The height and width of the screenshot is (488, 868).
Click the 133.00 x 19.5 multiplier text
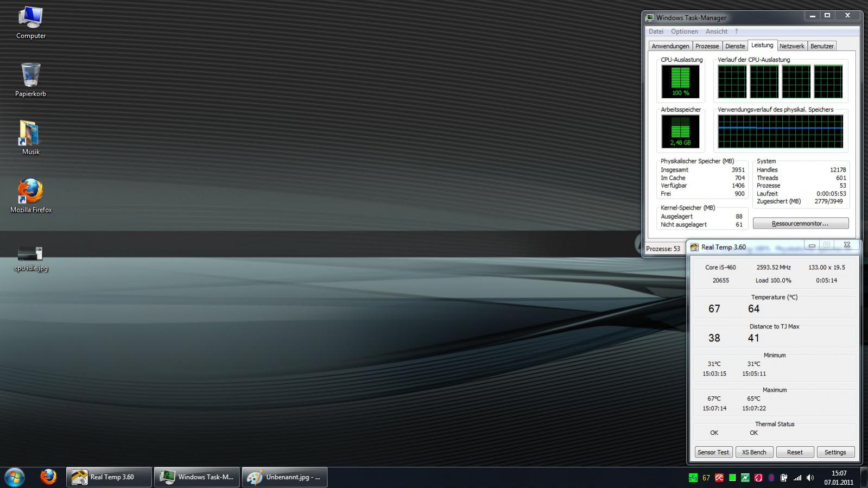(x=827, y=268)
